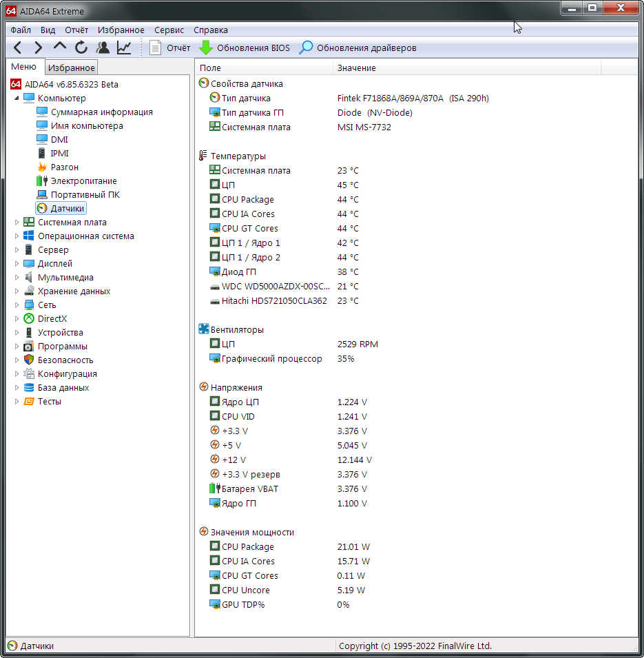Select Портативный ПК in the tree
The width and height of the screenshot is (644, 658).
[85, 195]
